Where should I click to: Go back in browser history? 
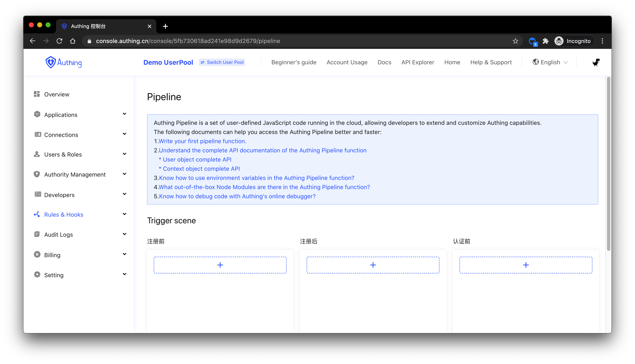coord(33,41)
